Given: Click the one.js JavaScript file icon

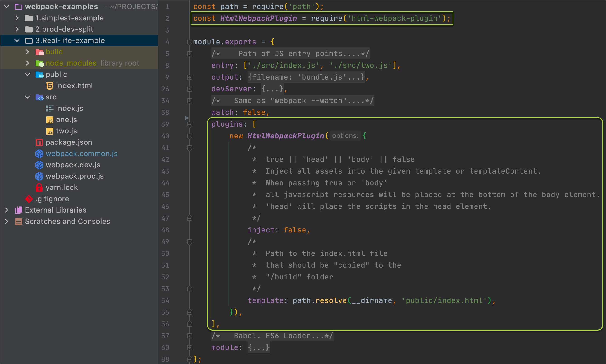Looking at the screenshot, I should 50,120.
